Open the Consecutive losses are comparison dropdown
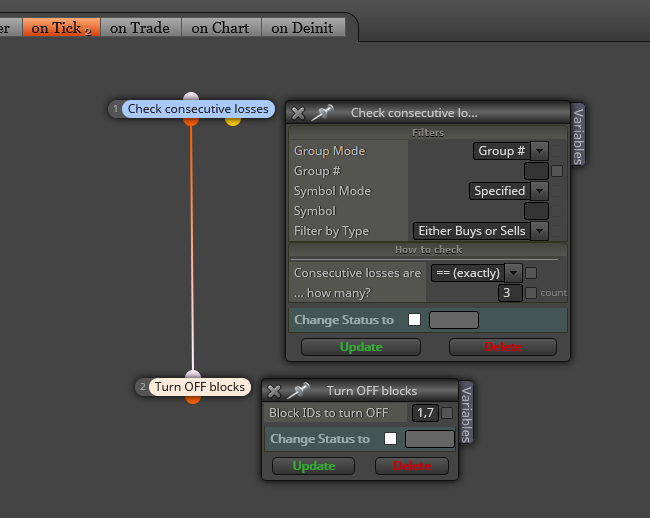 pyautogui.click(x=476, y=273)
